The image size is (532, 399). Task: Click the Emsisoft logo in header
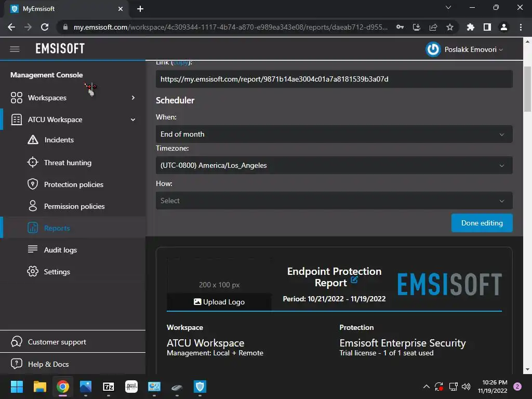click(x=60, y=49)
